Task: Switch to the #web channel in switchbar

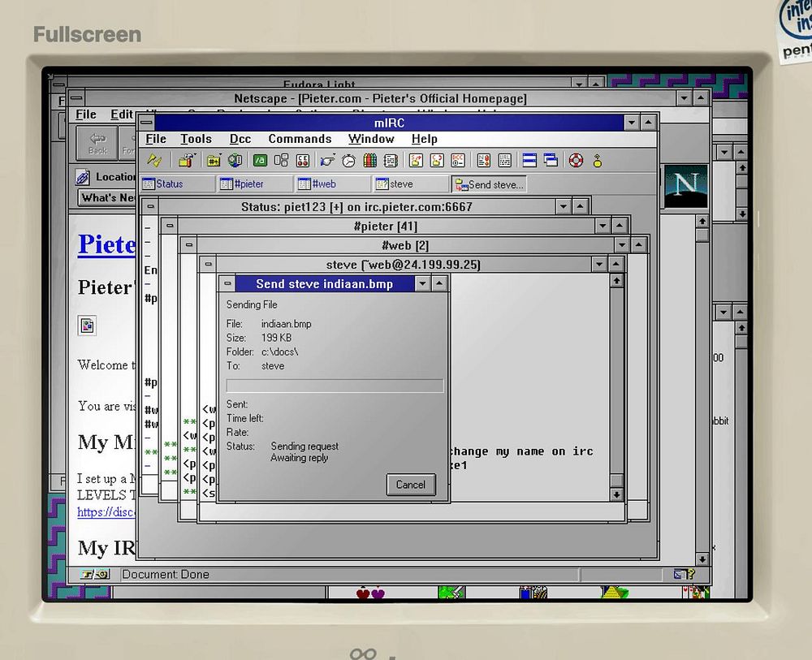Action: [x=333, y=183]
